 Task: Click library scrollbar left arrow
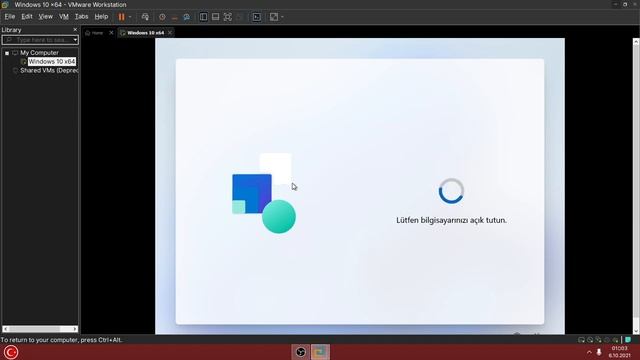tap(5, 329)
